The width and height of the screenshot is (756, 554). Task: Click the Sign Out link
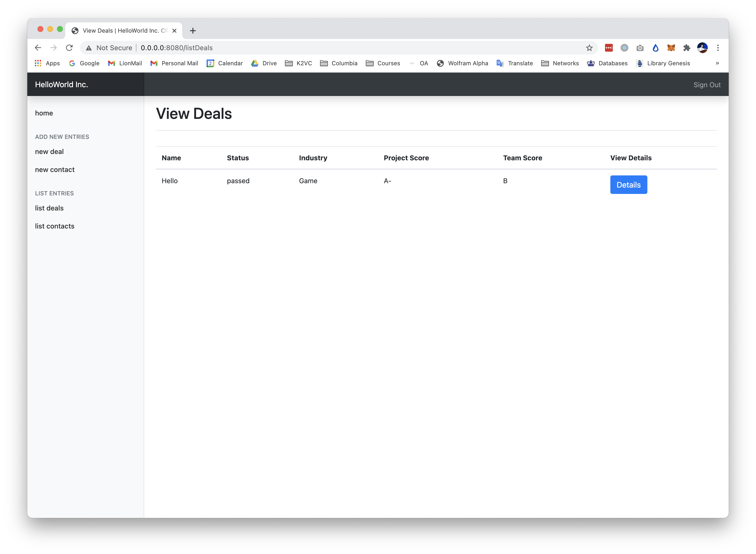[707, 85]
